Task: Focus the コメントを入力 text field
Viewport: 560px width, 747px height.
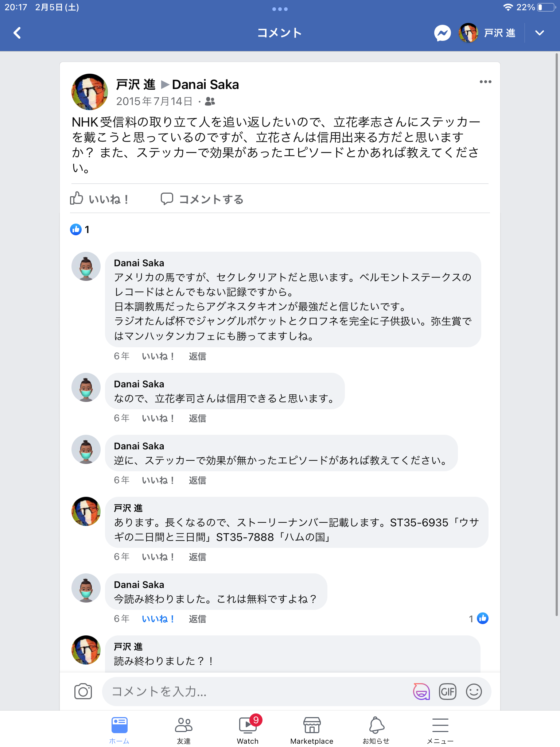Action: tap(255, 692)
